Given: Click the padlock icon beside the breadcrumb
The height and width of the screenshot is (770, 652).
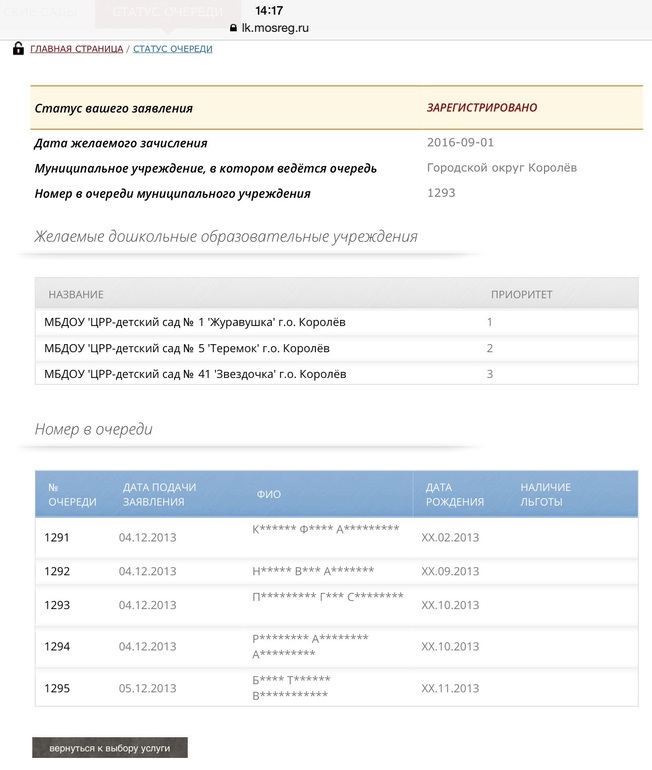Looking at the screenshot, I should tap(18, 48).
